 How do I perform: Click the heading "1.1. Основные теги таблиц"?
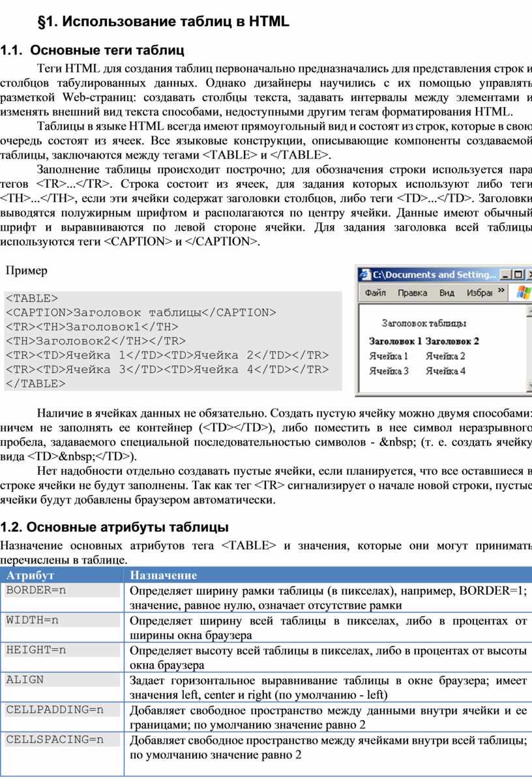(93, 50)
